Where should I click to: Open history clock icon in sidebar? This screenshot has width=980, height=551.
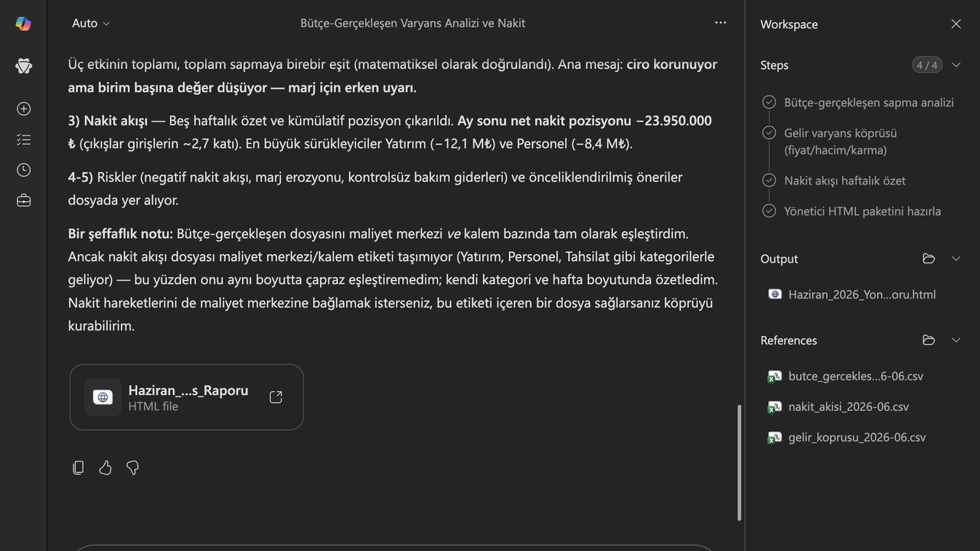click(24, 170)
